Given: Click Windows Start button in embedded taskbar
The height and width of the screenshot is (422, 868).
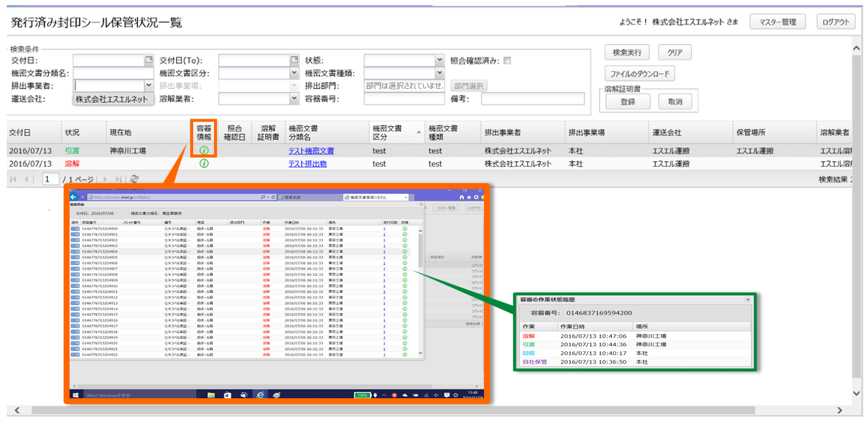Looking at the screenshot, I should click(76, 395).
